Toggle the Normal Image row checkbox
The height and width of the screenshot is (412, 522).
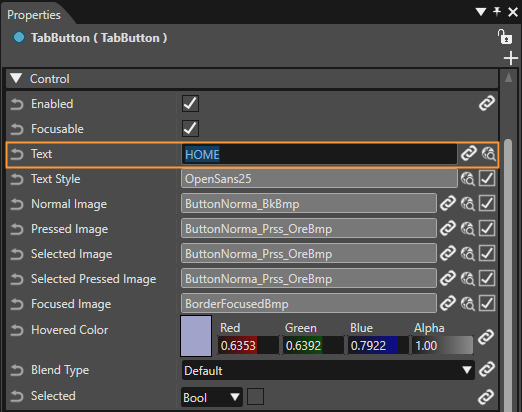point(487,203)
